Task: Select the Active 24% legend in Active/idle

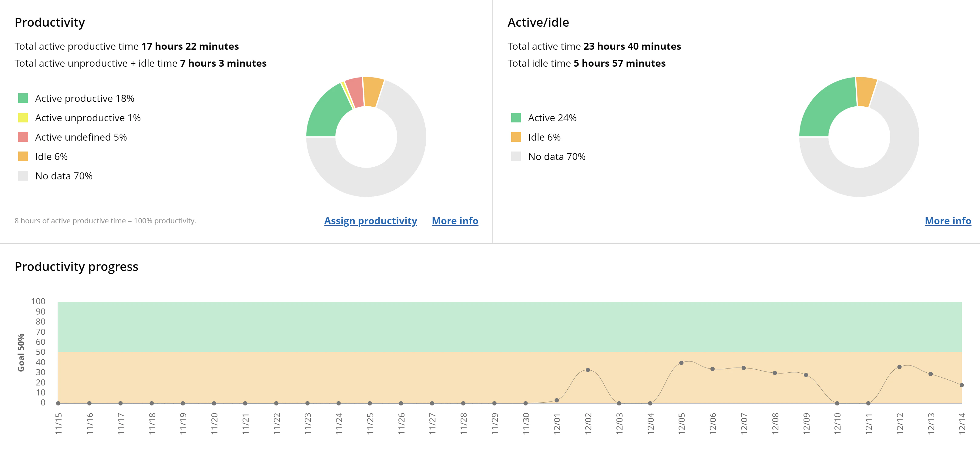Action: (x=516, y=118)
